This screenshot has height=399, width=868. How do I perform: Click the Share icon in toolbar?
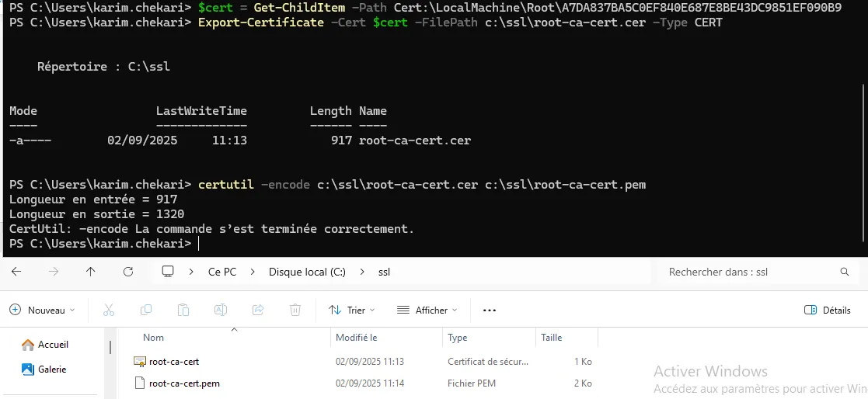[x=258, y=310]
